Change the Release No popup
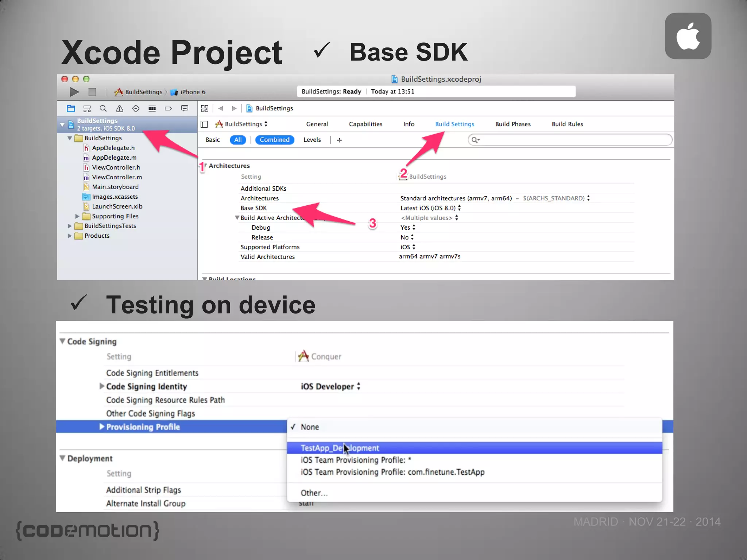 coord(407,237)
